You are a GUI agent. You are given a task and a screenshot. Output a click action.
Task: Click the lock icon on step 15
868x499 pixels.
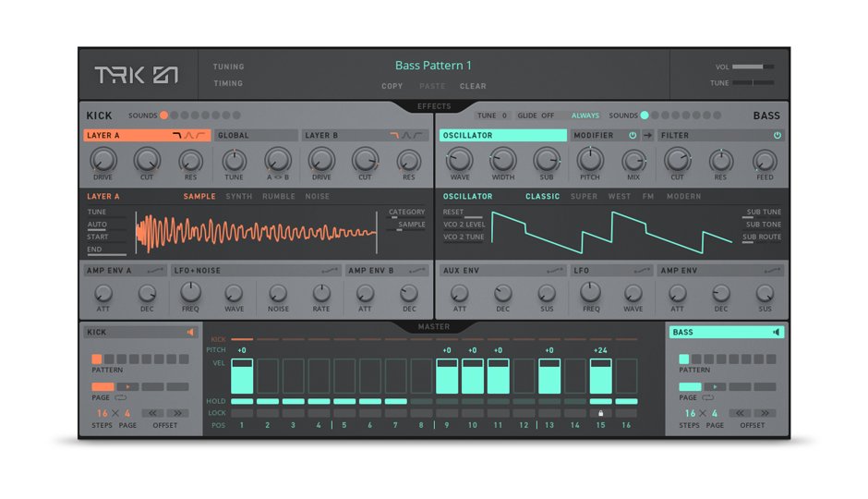(601, 413)
